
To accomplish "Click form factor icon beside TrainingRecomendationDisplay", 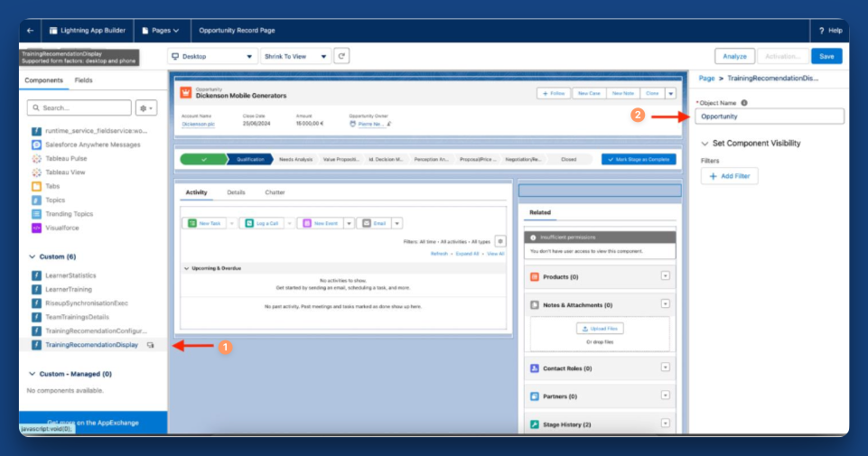I will click(151, 345).
